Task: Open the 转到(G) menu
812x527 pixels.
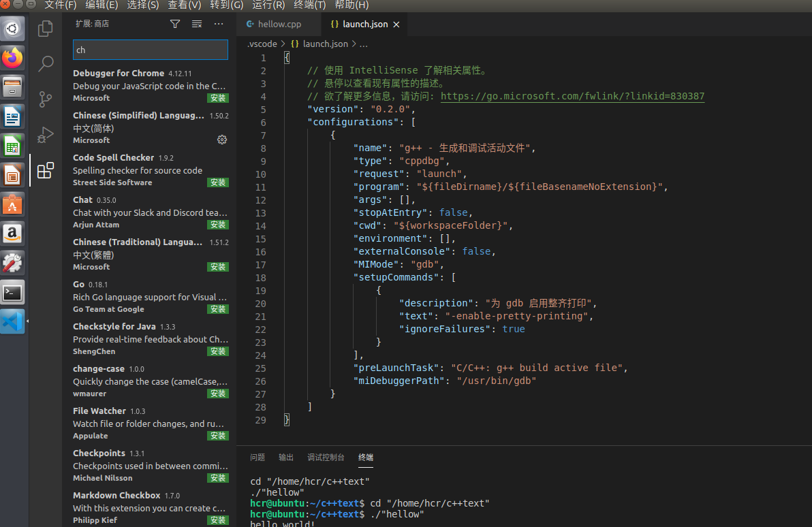Action: click(226, 5)
